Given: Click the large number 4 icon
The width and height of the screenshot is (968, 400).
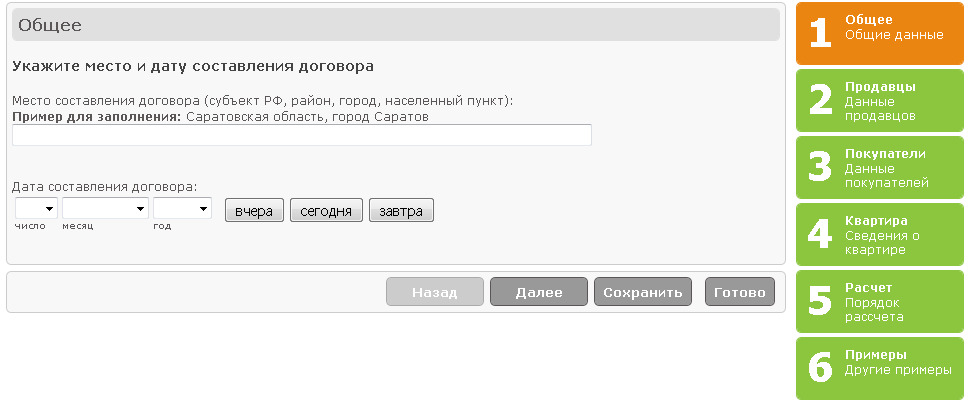Looking at the screenshot, I should point(820,234).
